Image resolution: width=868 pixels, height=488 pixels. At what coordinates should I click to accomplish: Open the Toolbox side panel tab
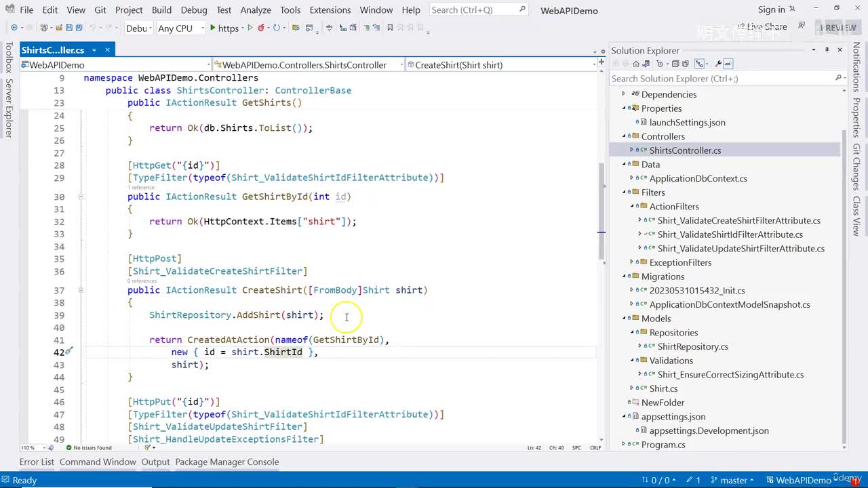(x=9, y=57)
